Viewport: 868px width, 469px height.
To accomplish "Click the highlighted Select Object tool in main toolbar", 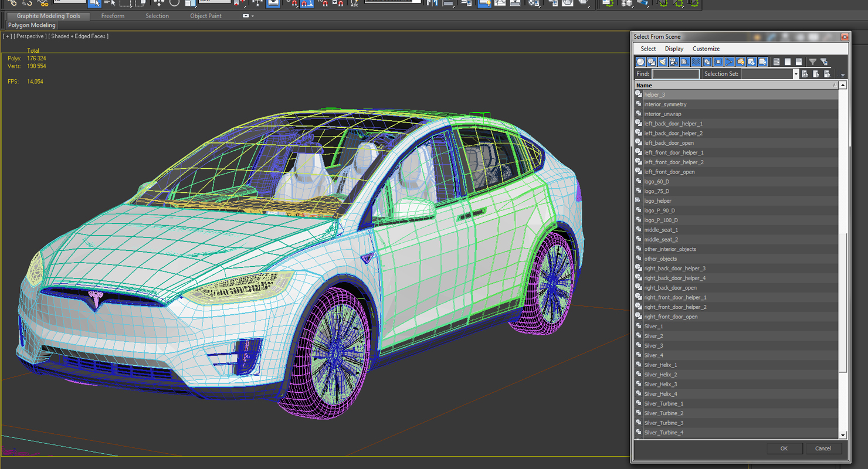I will tap(94, 3).
